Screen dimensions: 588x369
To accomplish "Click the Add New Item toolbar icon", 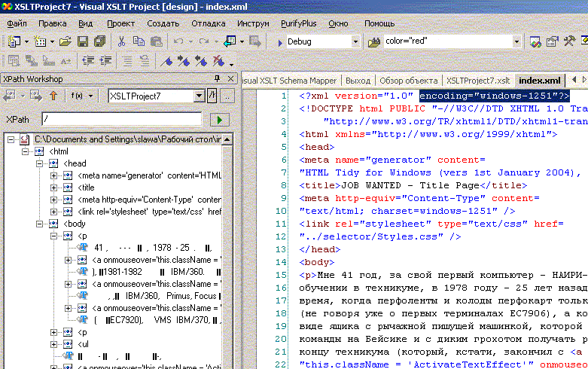I will click(x=40, y=41).
